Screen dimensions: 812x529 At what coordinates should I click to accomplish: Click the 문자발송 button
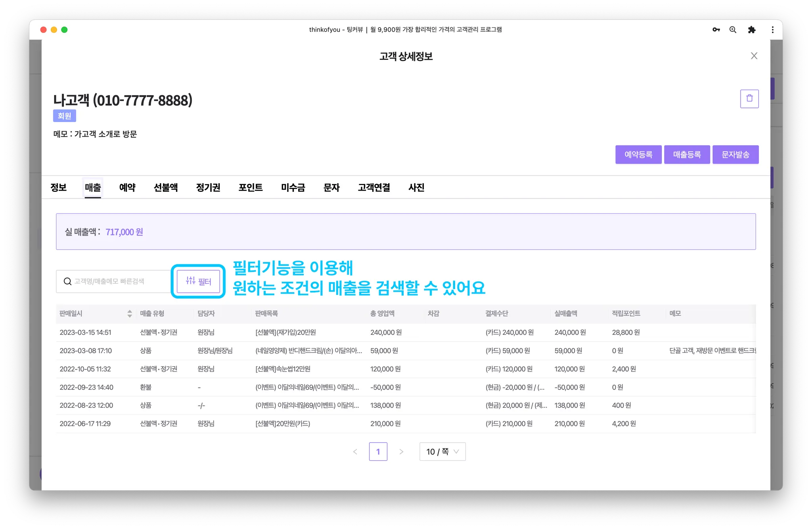pos(735,155)
